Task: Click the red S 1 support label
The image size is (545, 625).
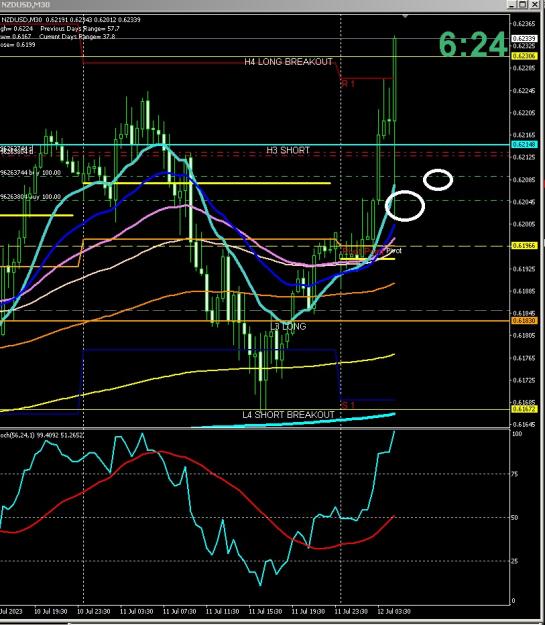Action: coord(348,405)
